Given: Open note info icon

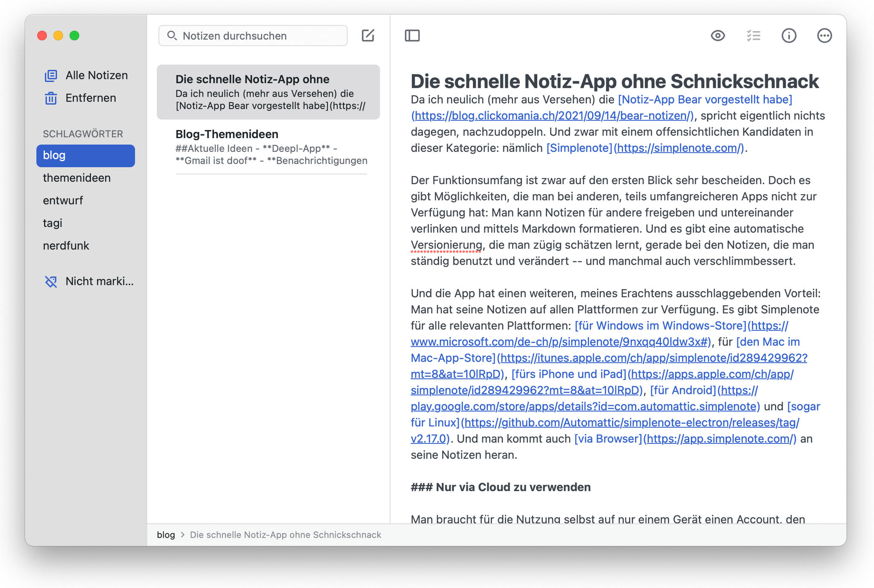Looking at the screenshot, I should [x=789, y=35].
